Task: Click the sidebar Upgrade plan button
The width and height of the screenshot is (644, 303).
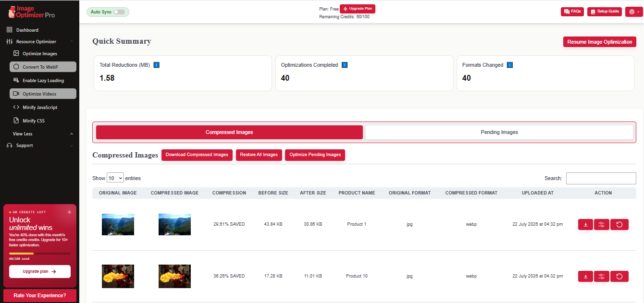Action: pyautogui.click(x=40, y=271)
